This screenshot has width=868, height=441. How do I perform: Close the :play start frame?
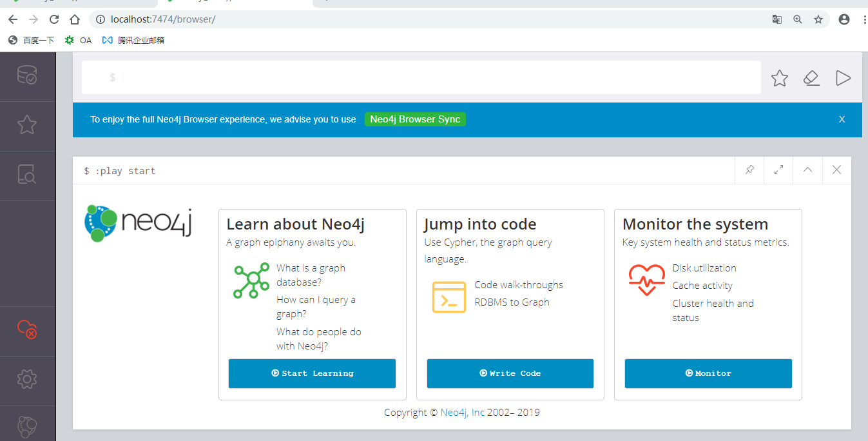tap(836, 170)
